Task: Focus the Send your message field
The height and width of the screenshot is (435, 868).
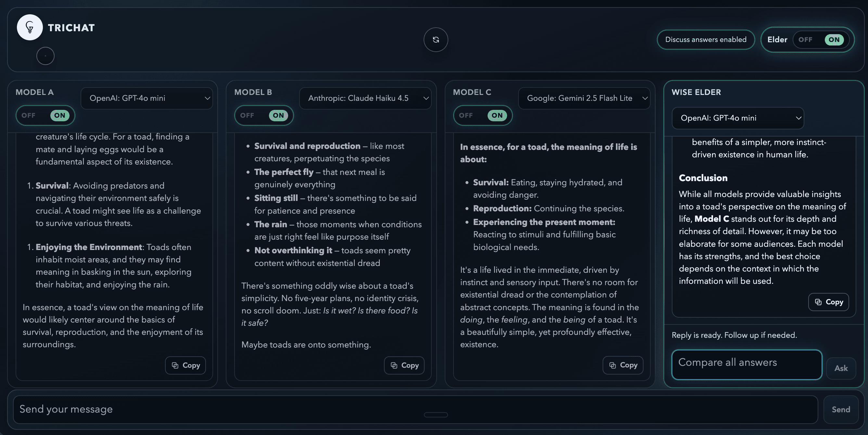Action: (x=415, y=409)
